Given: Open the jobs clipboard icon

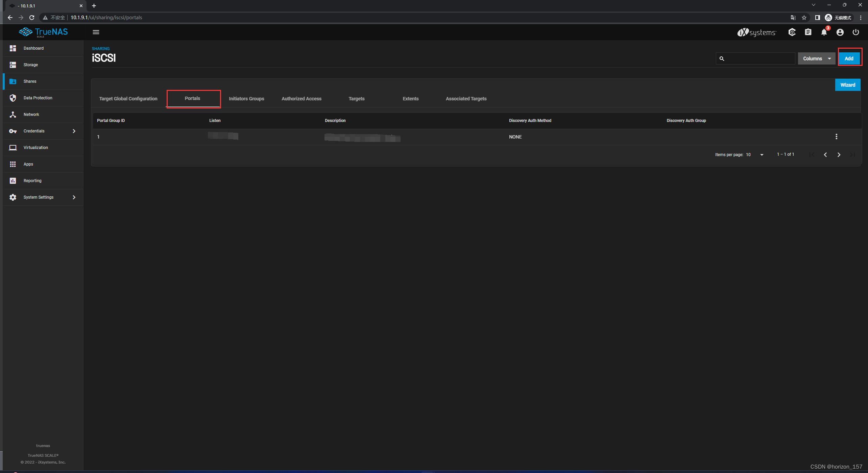Looking at the screenshot, I should pos(808,32).
